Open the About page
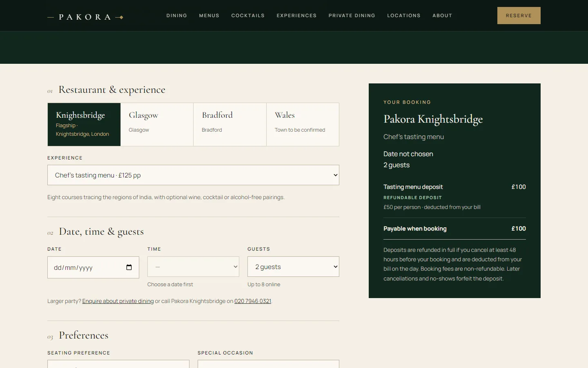588x368 pixels. (442, 16)
